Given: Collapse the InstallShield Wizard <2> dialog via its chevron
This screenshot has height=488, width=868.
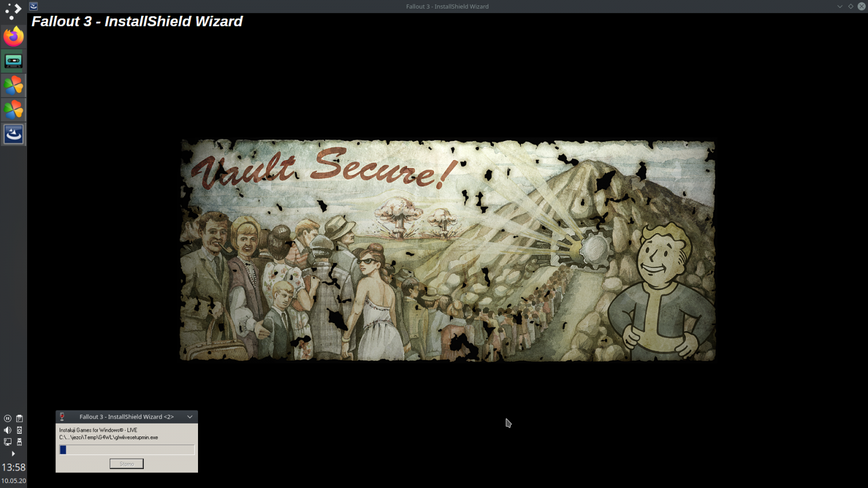Looking at the screenshot, I should click(189, 416).
